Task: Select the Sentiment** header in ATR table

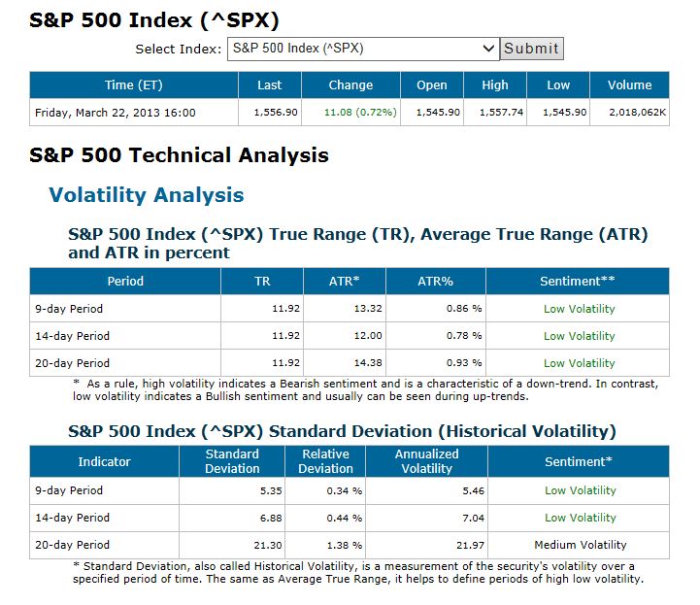Action: [578, 282]
